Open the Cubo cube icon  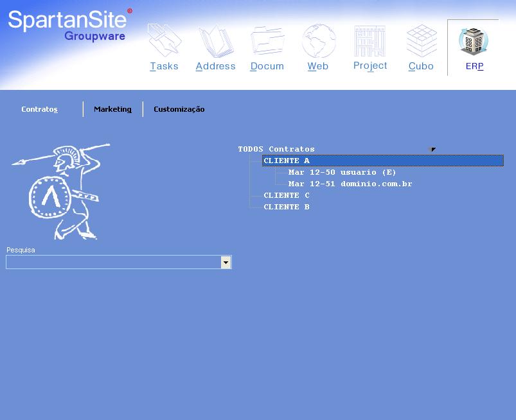tap(422, 42)
